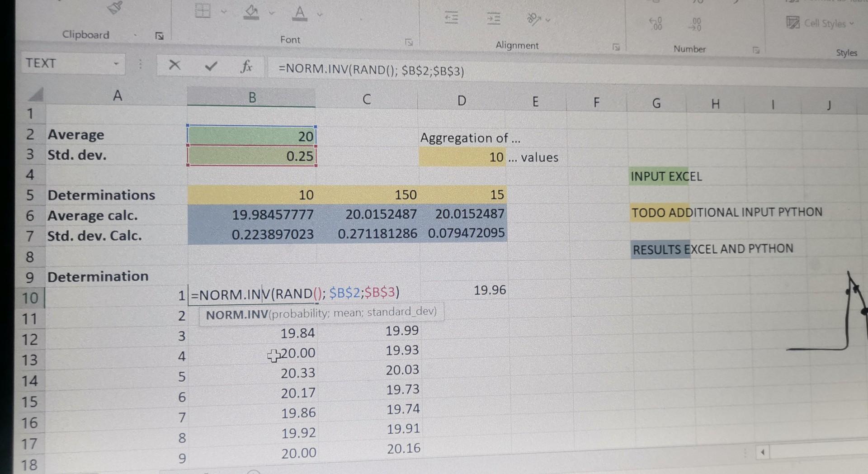Select column B header
This screenshot has width=868, height=474.
pyautogui.click(x=252, y=97)
